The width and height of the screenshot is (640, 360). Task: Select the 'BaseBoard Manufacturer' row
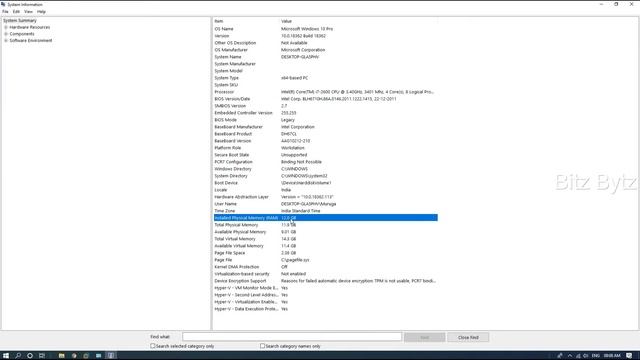point(325,127)
